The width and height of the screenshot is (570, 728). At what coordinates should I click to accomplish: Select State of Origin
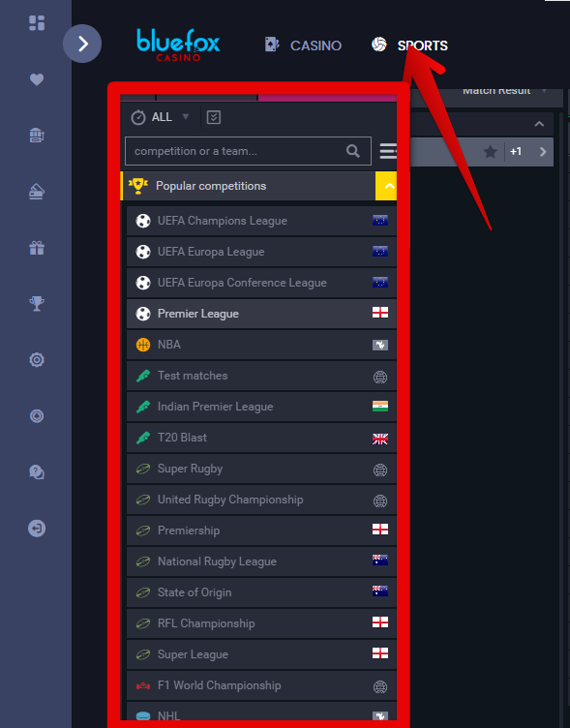tap(261, 592)
